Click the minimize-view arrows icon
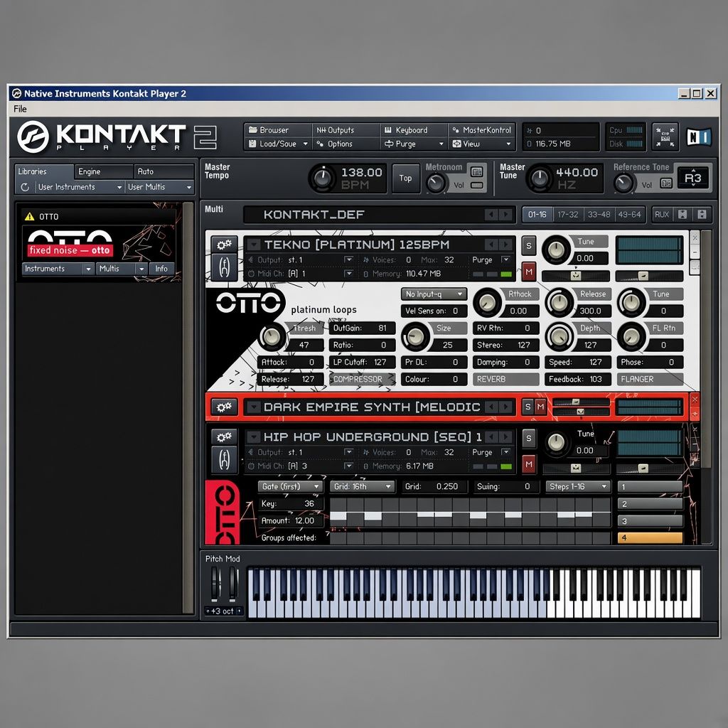728x728 pixels. click(x=665, y=137)
